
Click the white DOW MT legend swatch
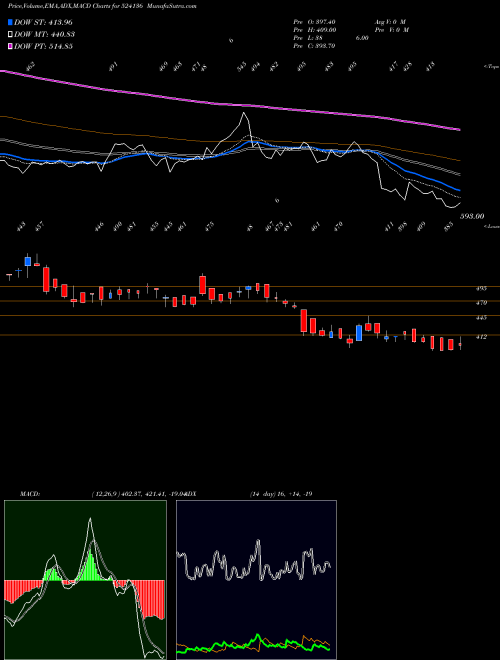(x=10, y=34)
